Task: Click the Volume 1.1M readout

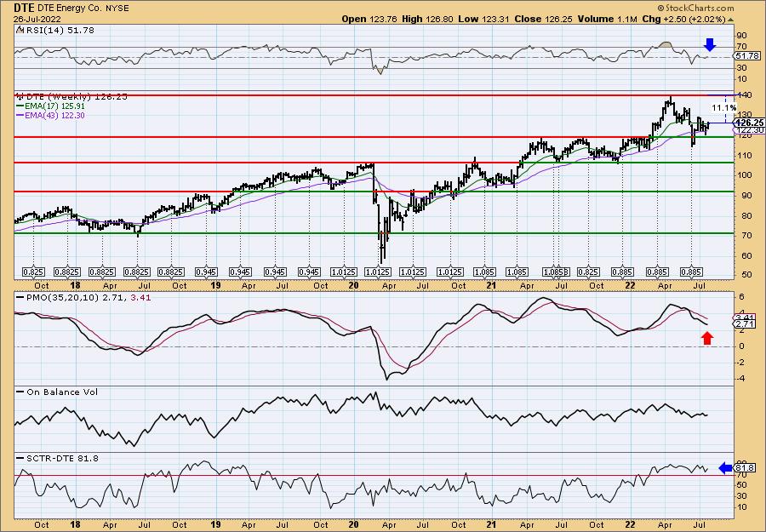Action: [607, 19]
